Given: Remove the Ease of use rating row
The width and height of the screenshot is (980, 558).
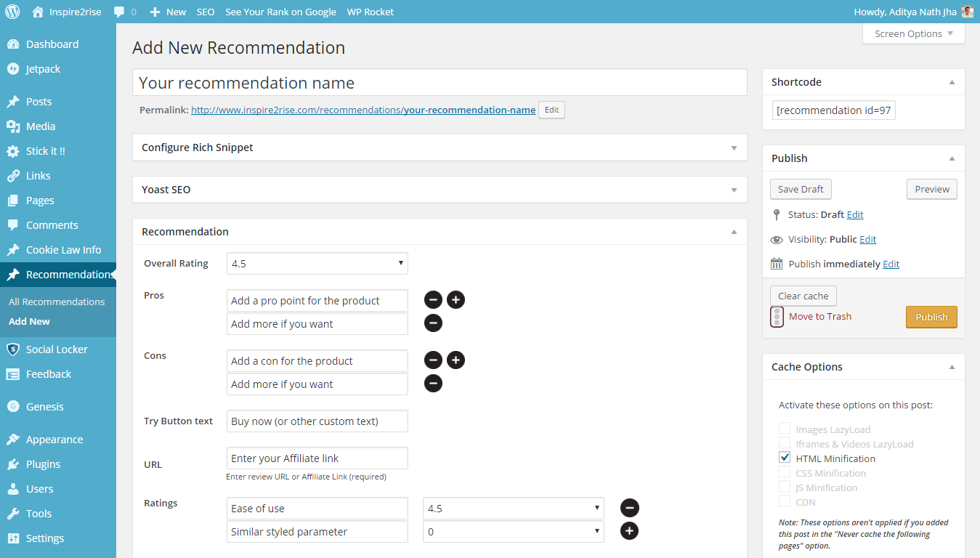Looking at the screenshot, I should pyautogui.click(x=629, y=508).
